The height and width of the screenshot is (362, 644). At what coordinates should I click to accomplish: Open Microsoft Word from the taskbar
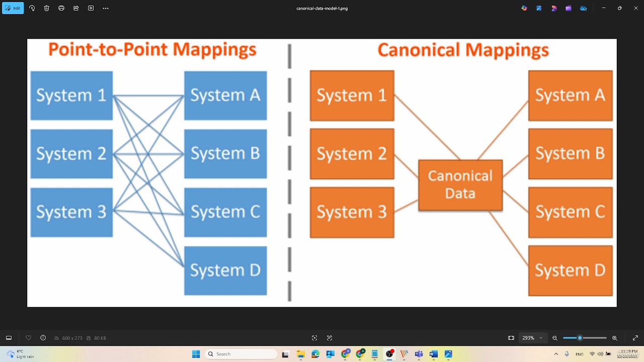[x=434, y=354]
